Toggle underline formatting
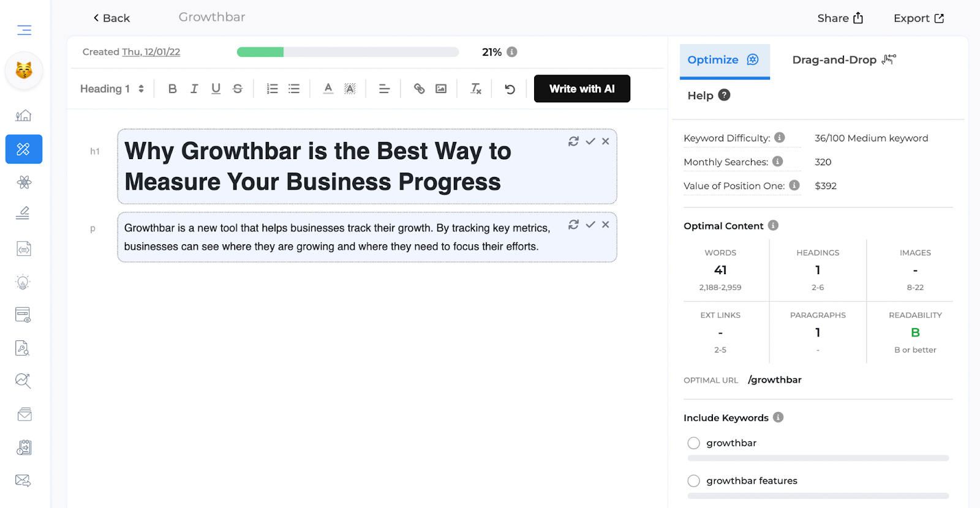This screenshot has width=980, height=508. [x=216, y=89]
